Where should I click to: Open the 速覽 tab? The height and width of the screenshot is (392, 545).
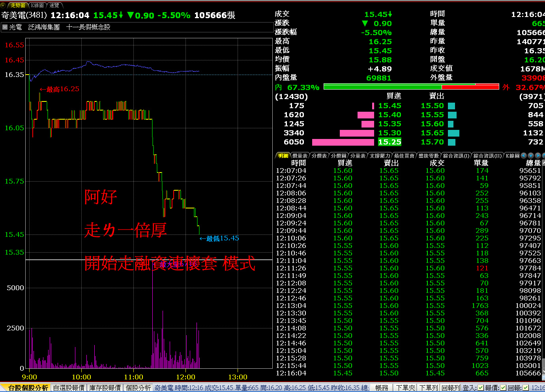pos(54,6)
